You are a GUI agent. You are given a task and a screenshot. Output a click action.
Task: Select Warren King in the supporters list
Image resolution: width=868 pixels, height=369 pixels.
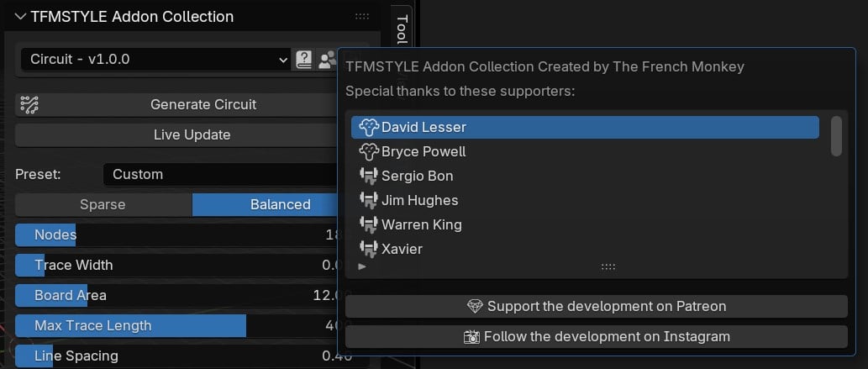pyautogui.click(x=422, y=224)
